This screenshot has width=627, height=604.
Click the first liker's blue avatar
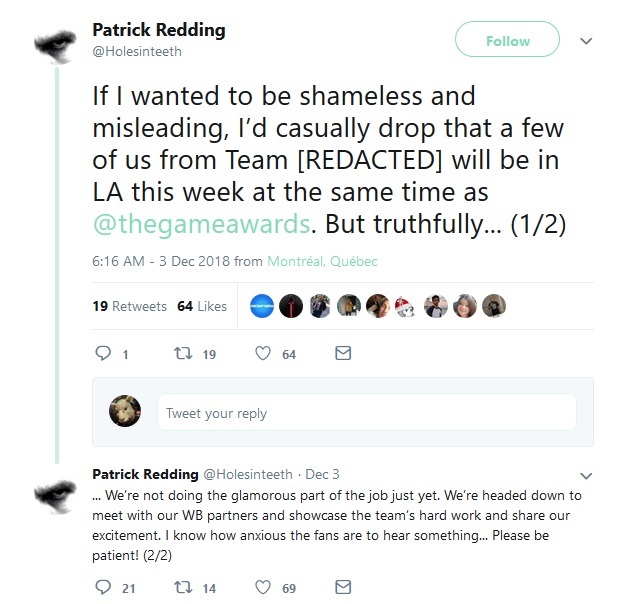pos(264,306)
